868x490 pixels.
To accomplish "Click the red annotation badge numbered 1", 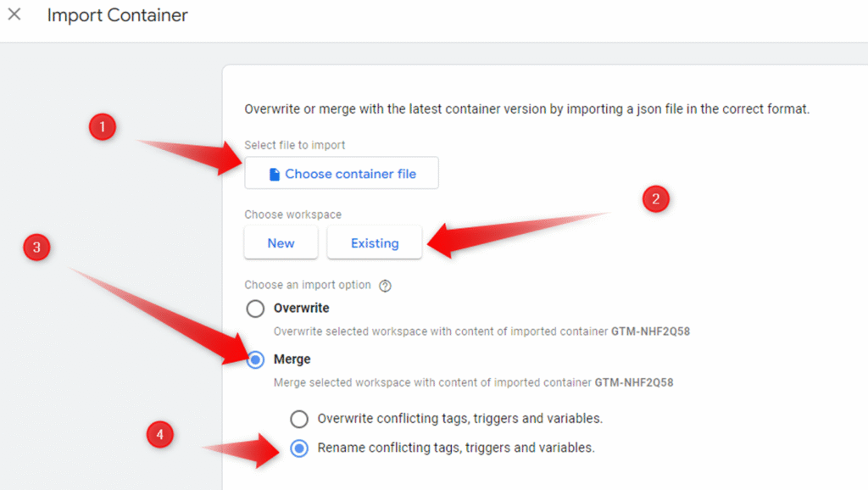I will (103, 128).
